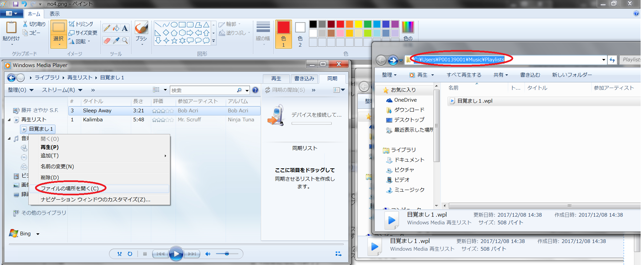The height and width of the screenshot is (265, 644).
Task: Open the 回転 rotate dropdown
Action: point(79,41)
